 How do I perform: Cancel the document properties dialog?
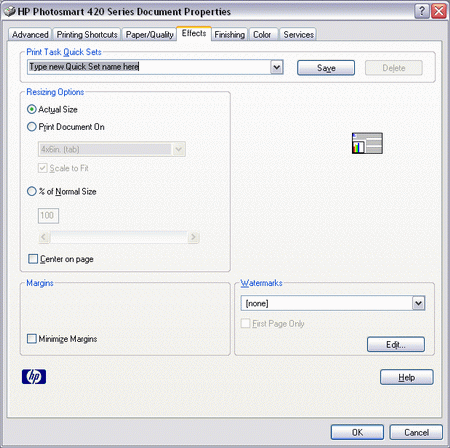point(416,432)
